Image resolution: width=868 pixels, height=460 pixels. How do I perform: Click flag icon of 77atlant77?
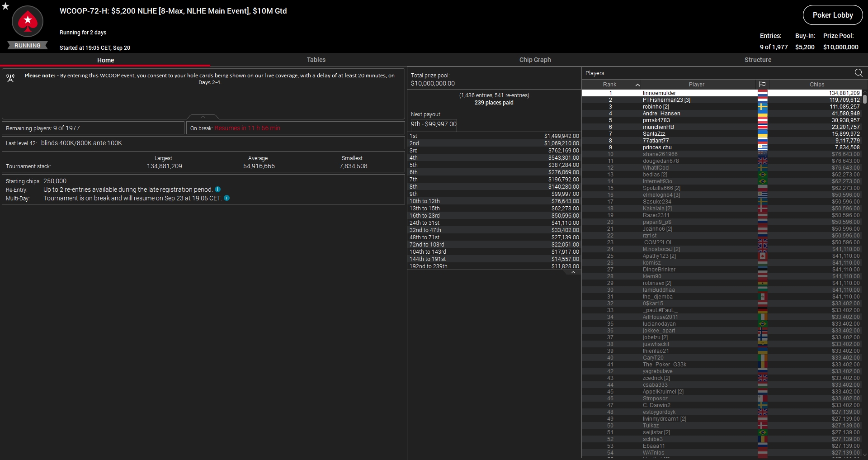pos(762,141)
